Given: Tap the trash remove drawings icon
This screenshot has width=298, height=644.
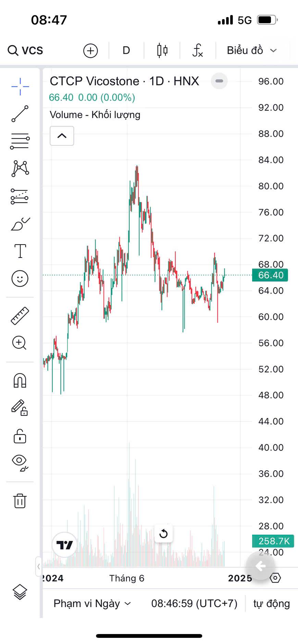Looking at the screenshot, I should tap(20, 501).
